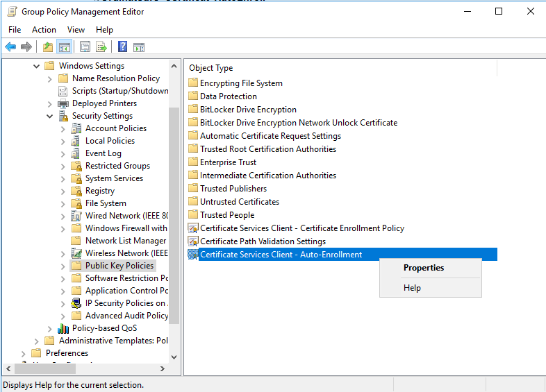
Task: Click the Show/Hide Action Pane icon
Action: tap(139, 47)
